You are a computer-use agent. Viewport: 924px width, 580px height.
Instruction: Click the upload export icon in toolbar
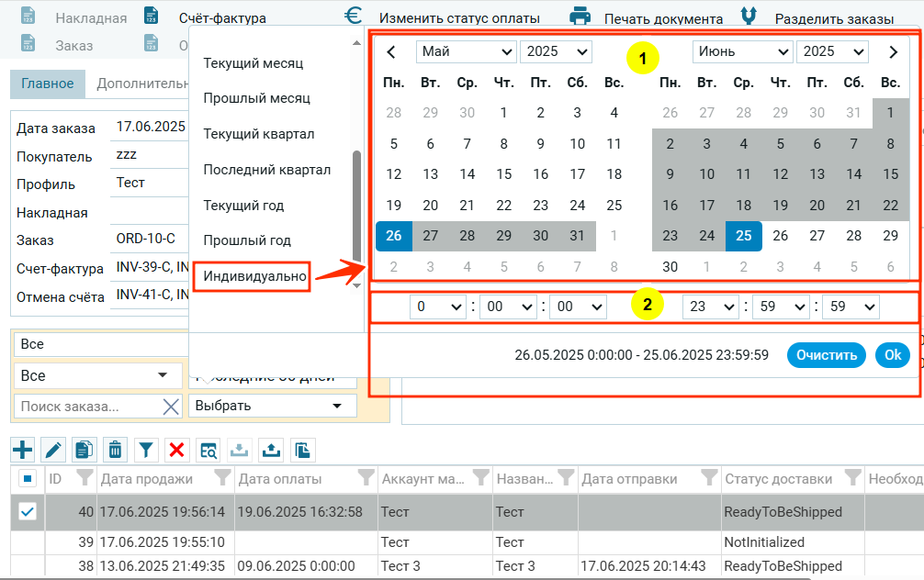point(272,450)
